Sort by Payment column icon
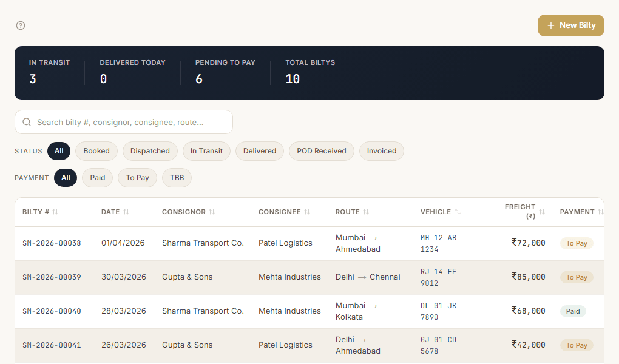619x364 pixels. tap(600, 212)
